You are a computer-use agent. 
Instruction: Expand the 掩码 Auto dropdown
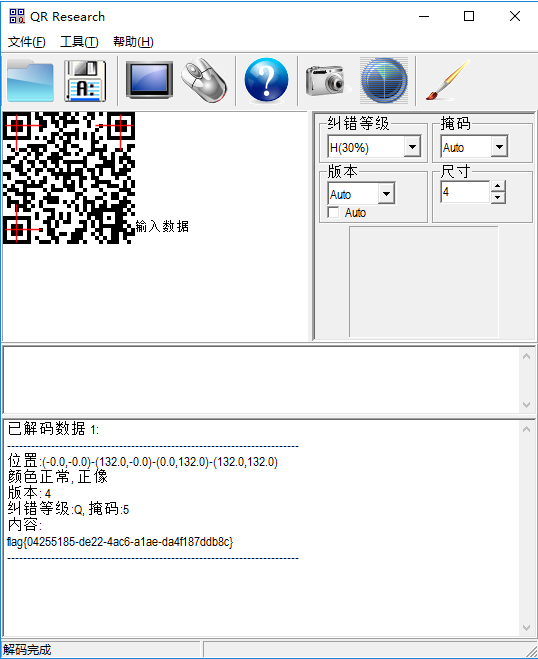(499, 147)
